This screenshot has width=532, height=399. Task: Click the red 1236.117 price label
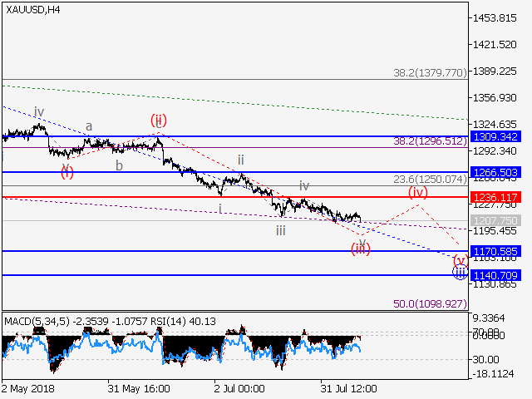pyautogui.click(x=495, y=198)
